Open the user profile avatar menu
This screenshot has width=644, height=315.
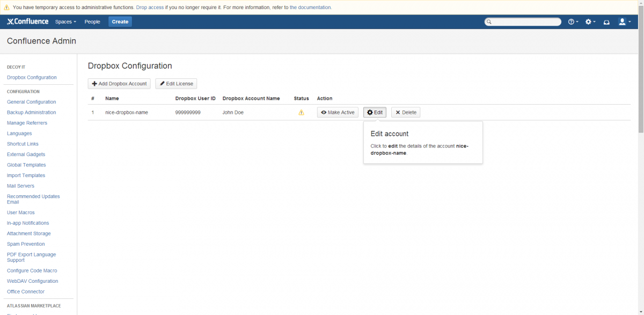tap(624, 22)
